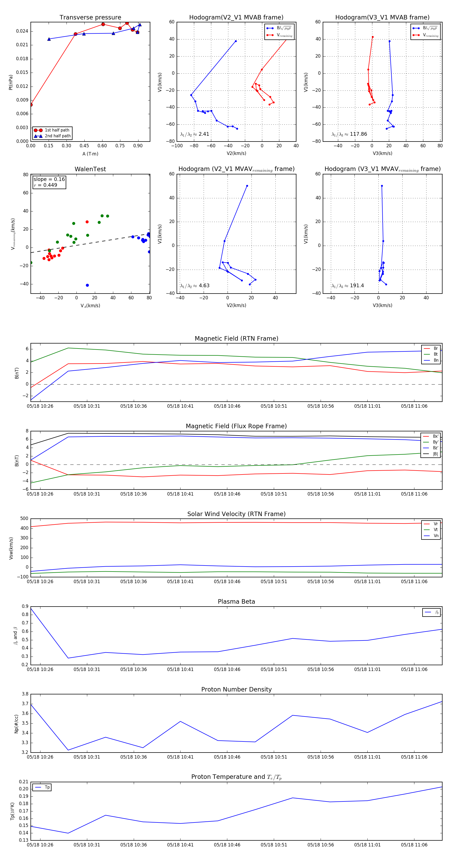Click the 'V_A(km/s)' axis label

[x=90, y=306]
